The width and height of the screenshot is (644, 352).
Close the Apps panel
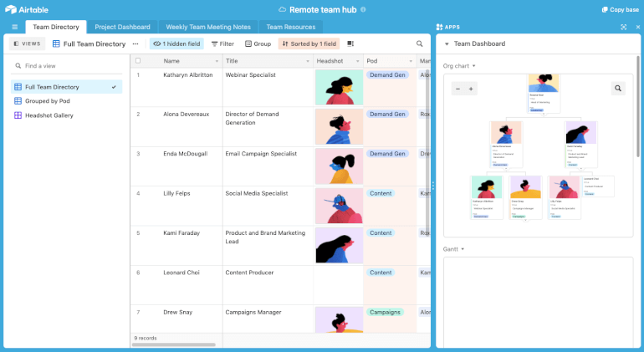click(638, 27)
